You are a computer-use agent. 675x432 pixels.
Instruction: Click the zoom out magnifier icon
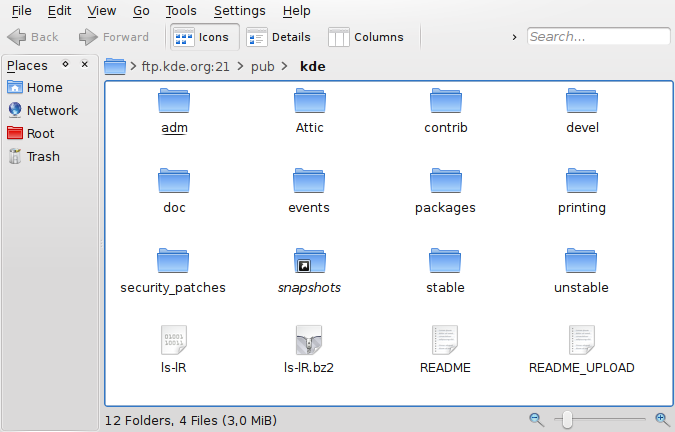536,420
